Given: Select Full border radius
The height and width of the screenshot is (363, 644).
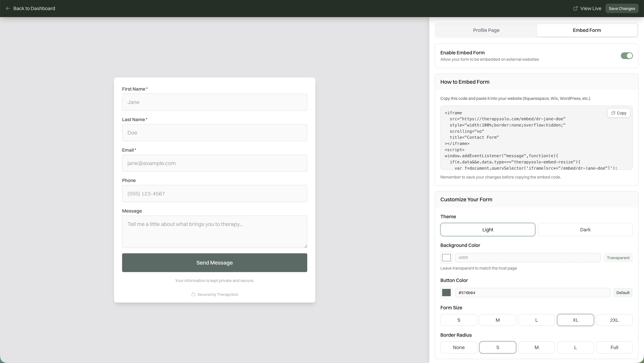Looking at the screenshot, I should pyautogui.click(x=614, y=347).
